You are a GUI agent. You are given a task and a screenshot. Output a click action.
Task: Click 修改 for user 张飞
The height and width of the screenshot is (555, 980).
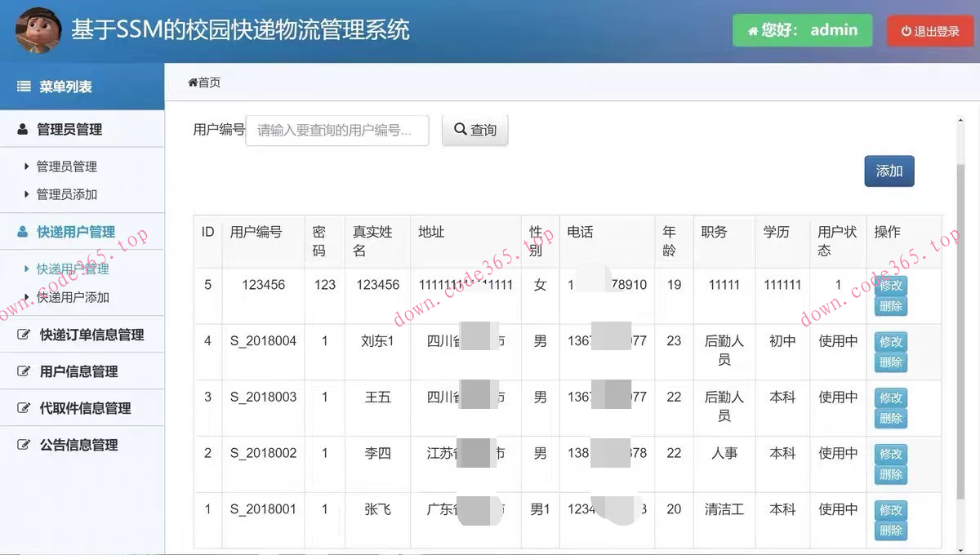pos(890,508)
